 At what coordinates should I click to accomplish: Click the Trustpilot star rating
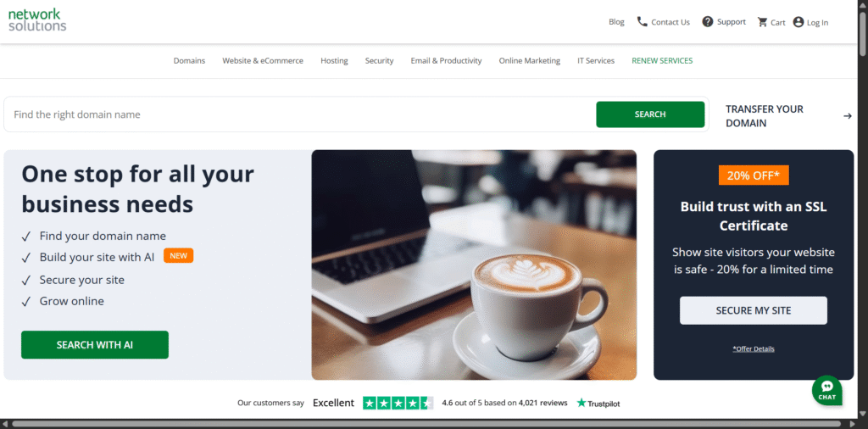point(398,403)
